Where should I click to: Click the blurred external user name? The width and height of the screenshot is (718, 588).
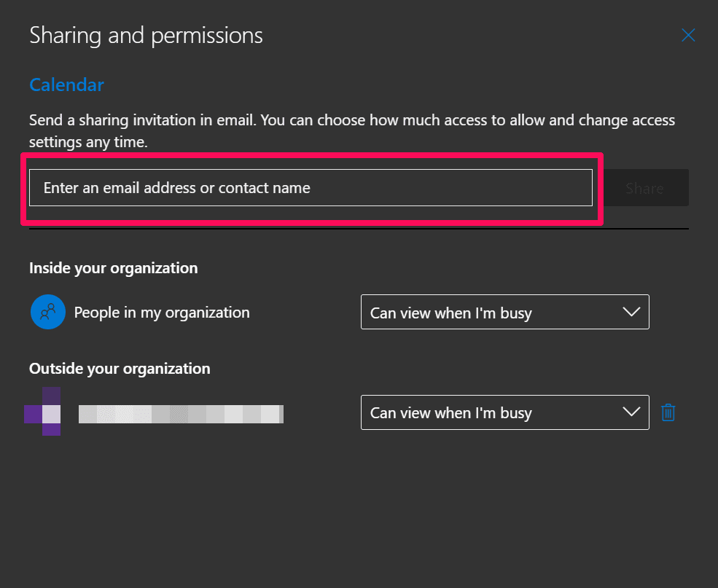(x=181, y=414)
